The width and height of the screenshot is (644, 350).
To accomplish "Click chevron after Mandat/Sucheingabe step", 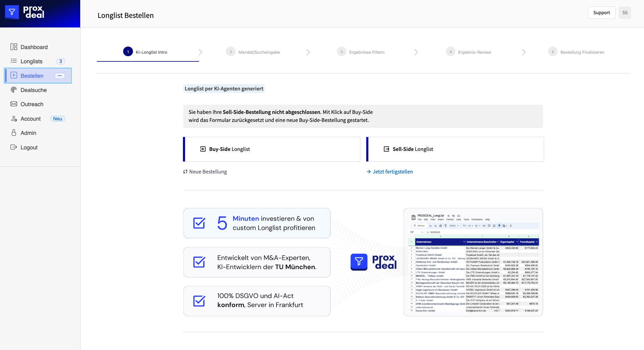I will [x=308, y=52].
